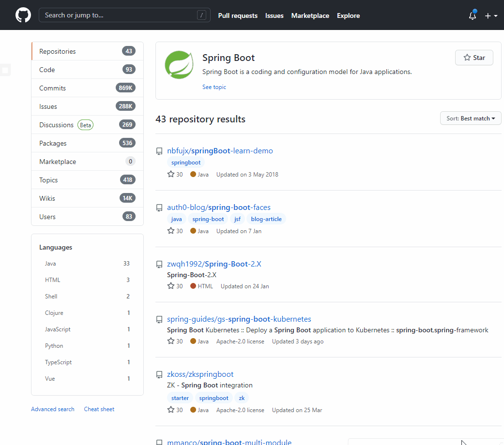Click the star icon for gs-spring-boot-kubernetes
Viewport: 504px width, 445px height.
pyautogui.click(x=171, y=341)
